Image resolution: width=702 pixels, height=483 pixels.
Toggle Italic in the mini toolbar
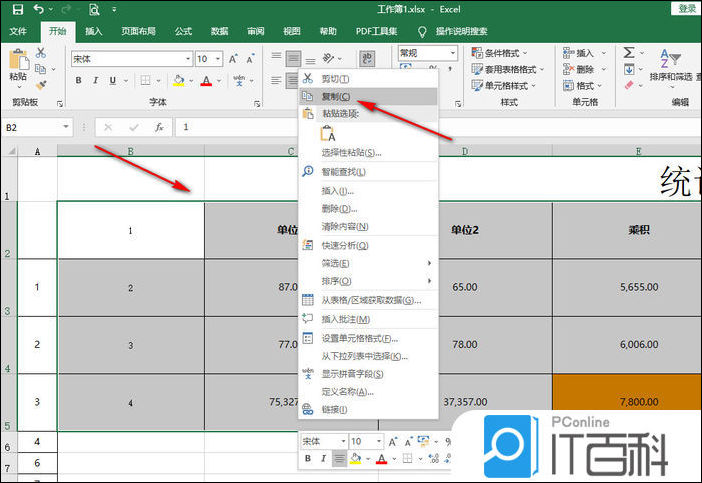[323, 458]
